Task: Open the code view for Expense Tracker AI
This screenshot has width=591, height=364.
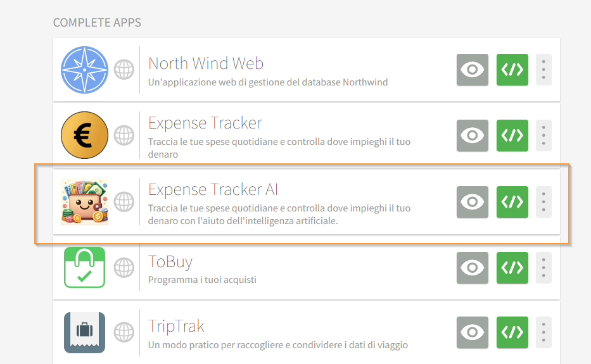Action: click(x=512, y=202)
